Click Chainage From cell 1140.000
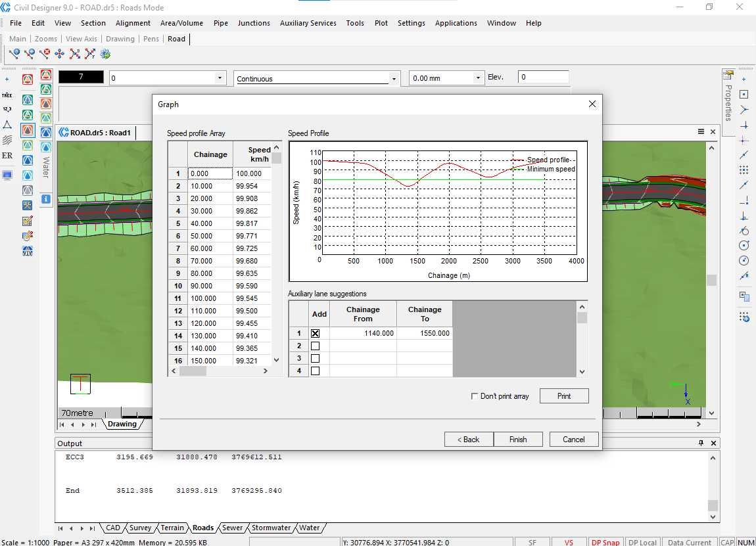 tap(363, 333)
